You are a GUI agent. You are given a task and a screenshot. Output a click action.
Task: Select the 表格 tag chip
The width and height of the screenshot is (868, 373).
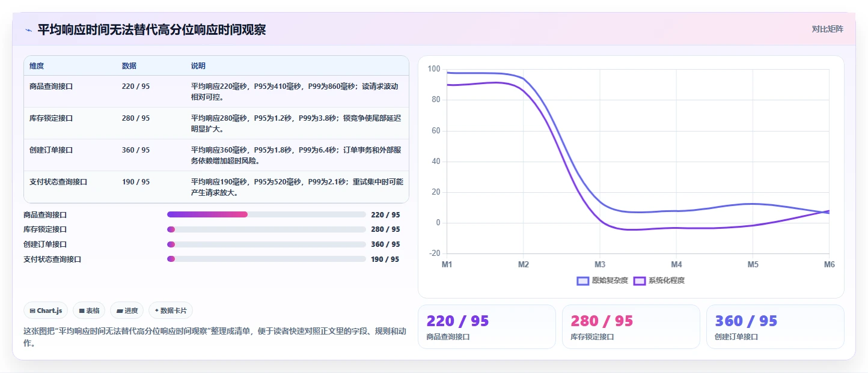tap(89, 311)
